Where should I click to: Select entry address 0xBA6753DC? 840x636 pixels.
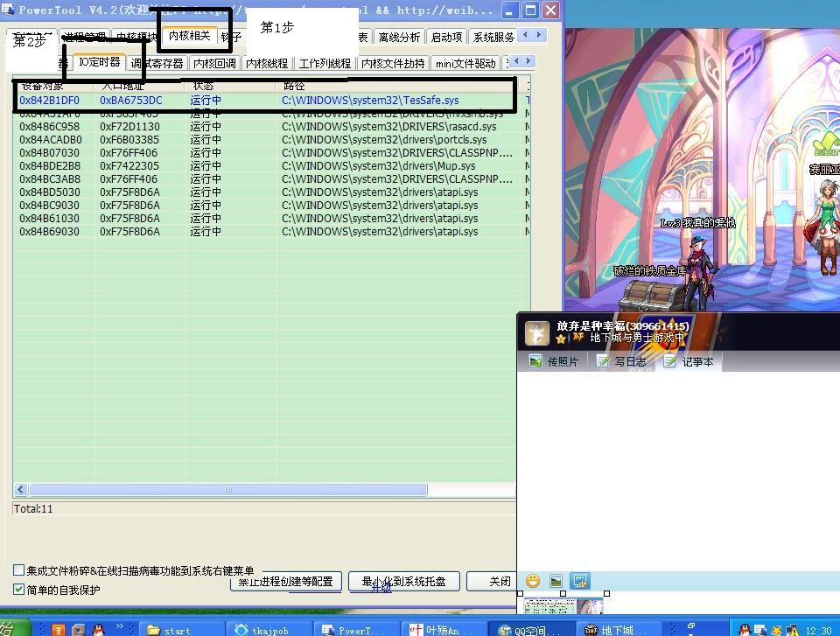[130, 101]
